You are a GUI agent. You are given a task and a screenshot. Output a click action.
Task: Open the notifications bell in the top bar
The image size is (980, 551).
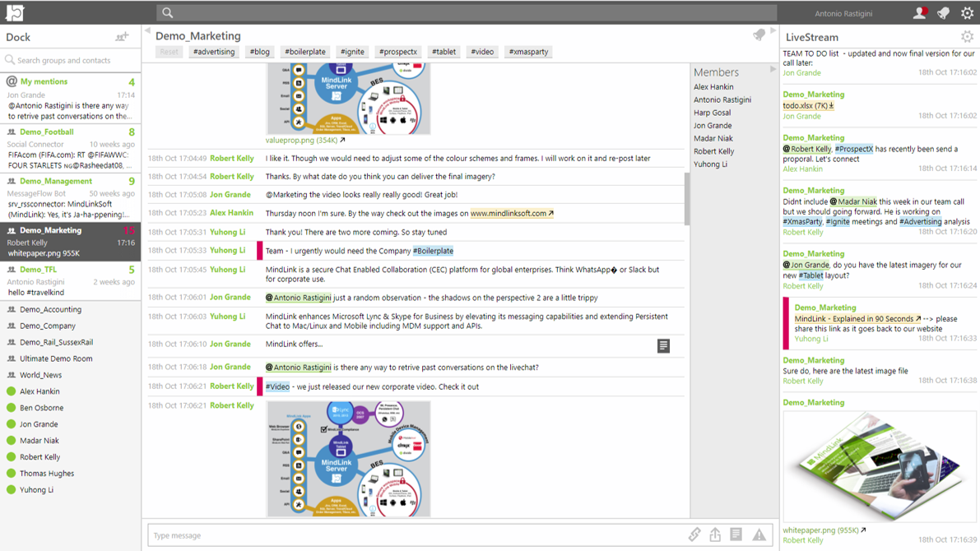944,13
